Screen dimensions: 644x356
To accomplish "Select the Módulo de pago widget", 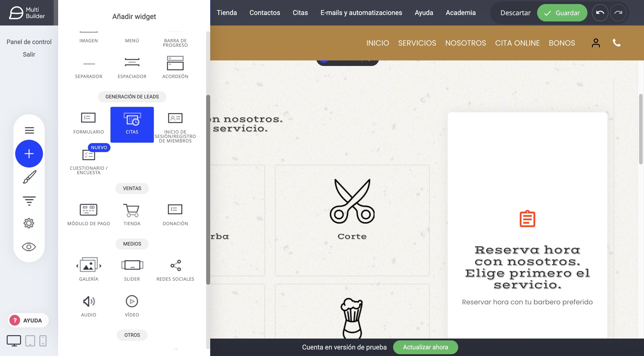I will [88, 214].
